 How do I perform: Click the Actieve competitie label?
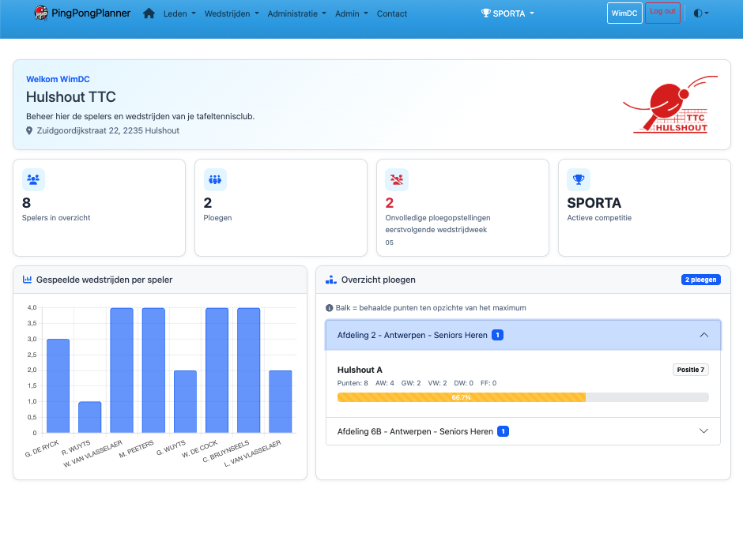(x=599, y=218)
